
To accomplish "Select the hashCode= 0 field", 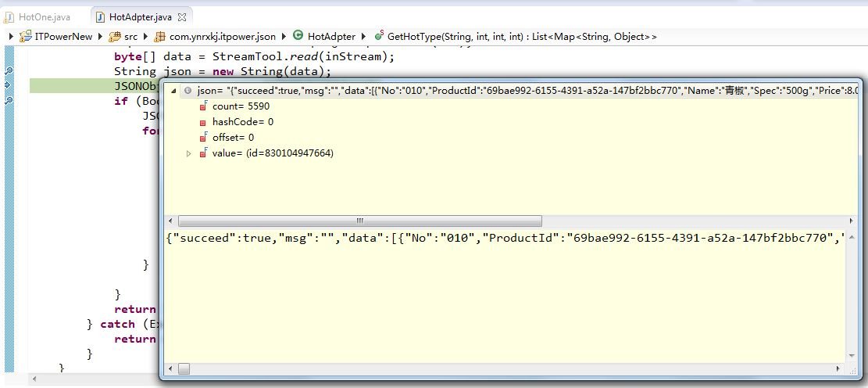I will (x=242, y=122).
